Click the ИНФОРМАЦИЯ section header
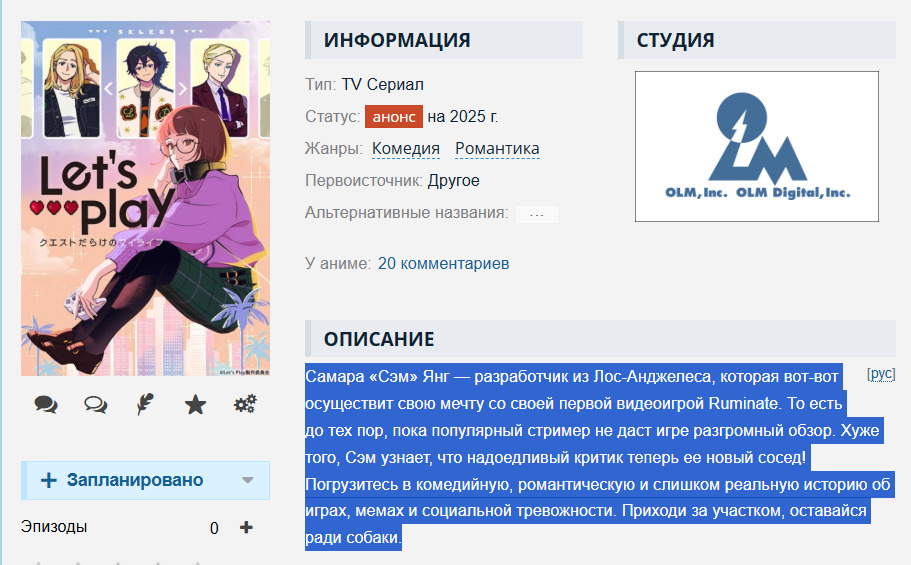Viewport: 911px width, 565px height. [x=444, y=40]
